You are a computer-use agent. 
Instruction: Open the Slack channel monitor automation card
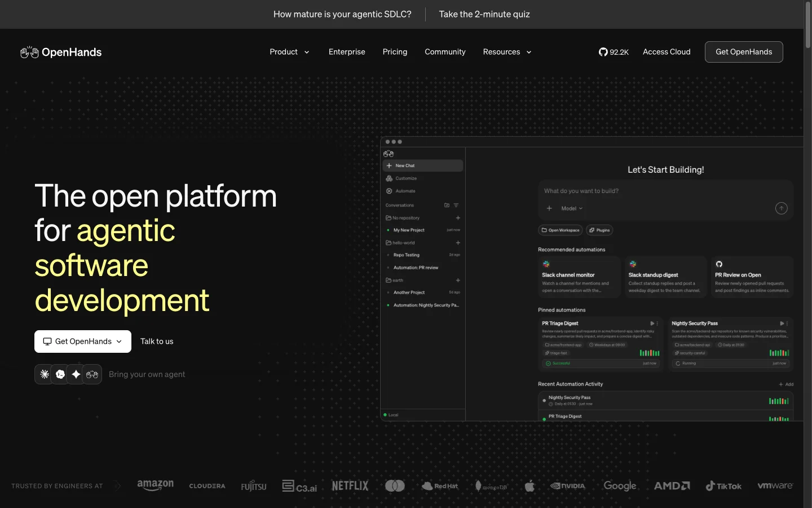point(579,277)
